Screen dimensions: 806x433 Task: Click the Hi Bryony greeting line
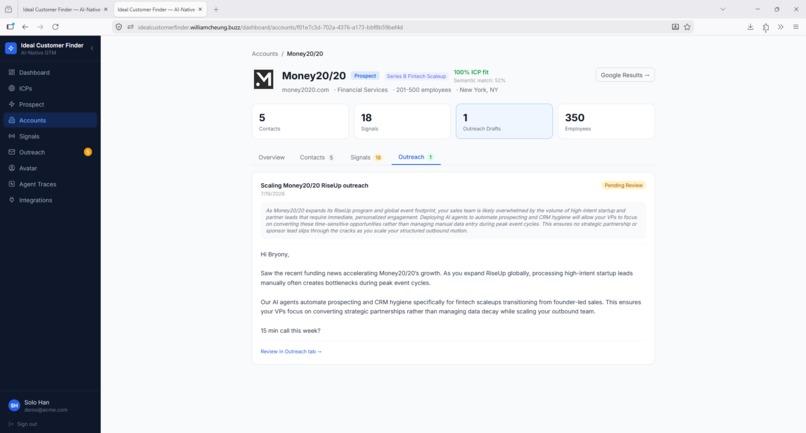coord(275,255)
